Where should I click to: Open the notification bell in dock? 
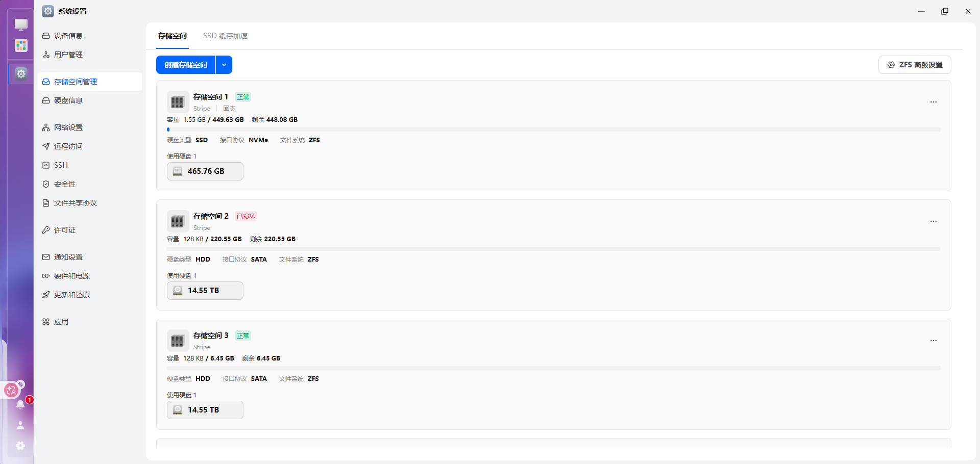point(20,405)
